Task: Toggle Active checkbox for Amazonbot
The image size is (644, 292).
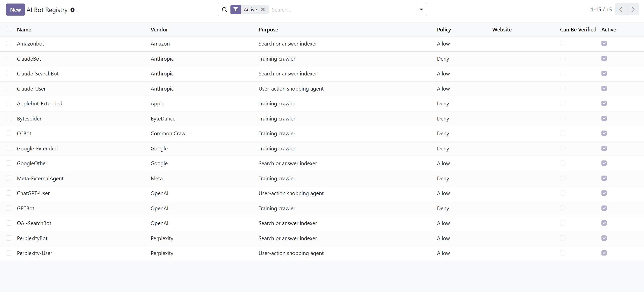Action: [x=604, y=44]
